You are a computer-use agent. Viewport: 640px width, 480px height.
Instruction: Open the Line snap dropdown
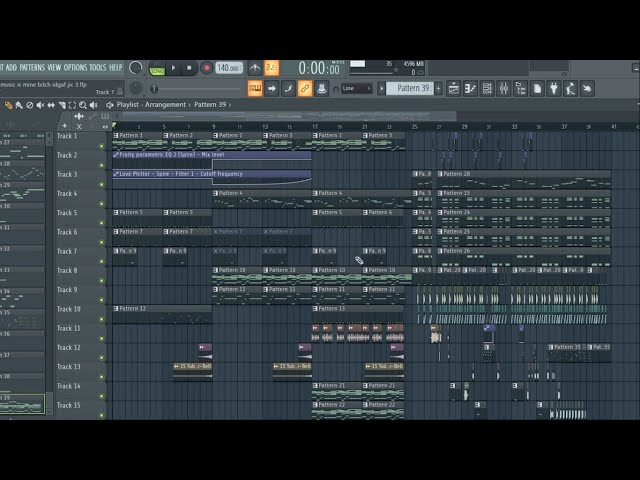pos(356,89)
